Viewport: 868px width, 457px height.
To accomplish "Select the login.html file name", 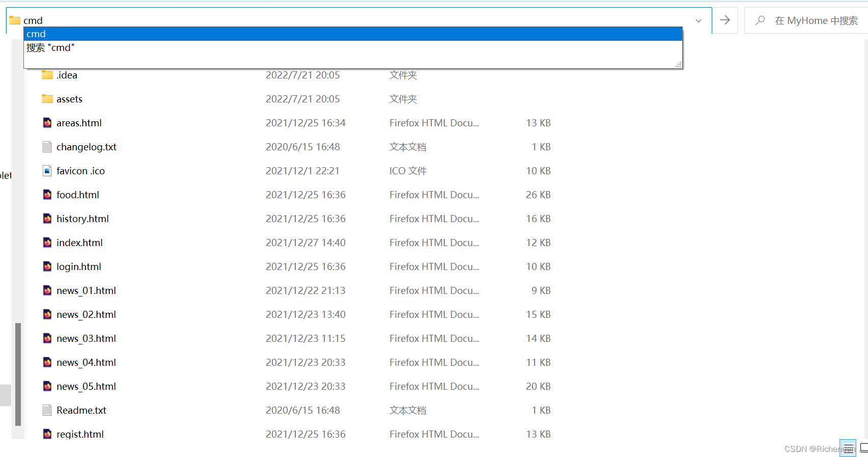I will [79, 266].
